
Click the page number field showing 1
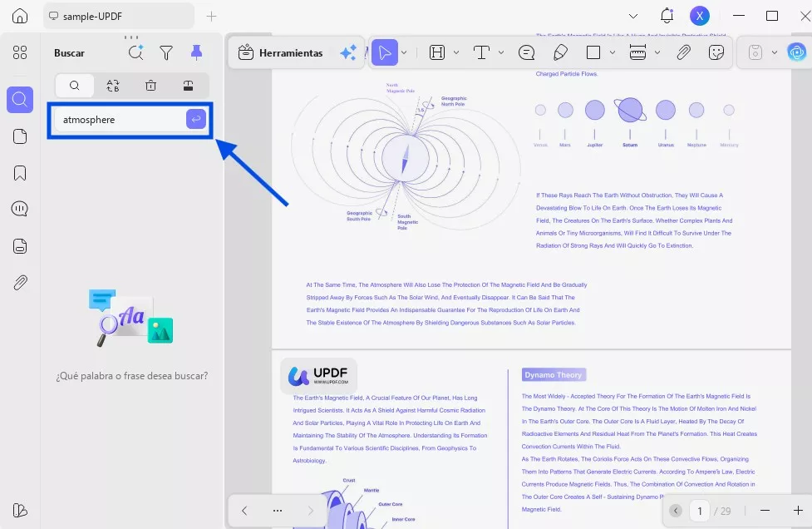(x=700, y=512)
